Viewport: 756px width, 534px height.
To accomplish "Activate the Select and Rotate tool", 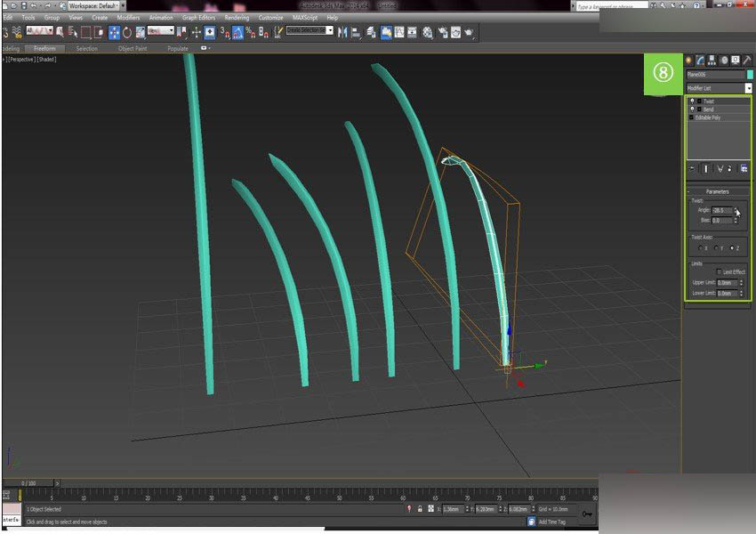I will [128, 34].
